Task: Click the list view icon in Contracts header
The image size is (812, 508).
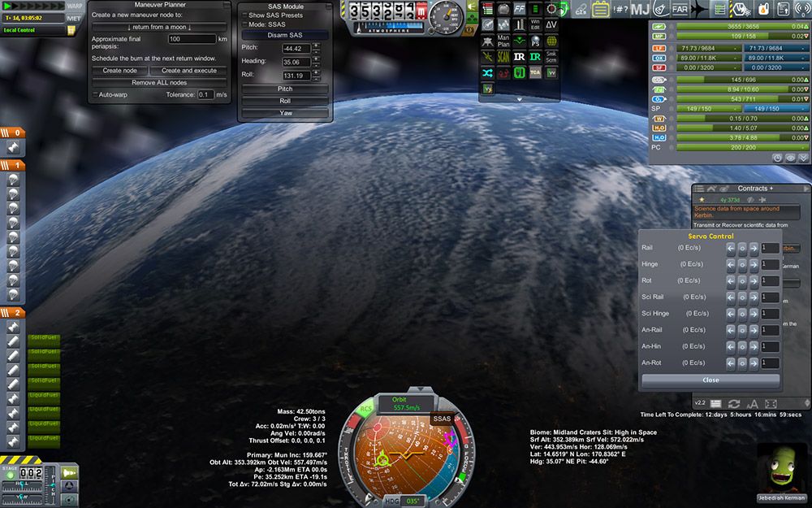Action: click(699, 189)
